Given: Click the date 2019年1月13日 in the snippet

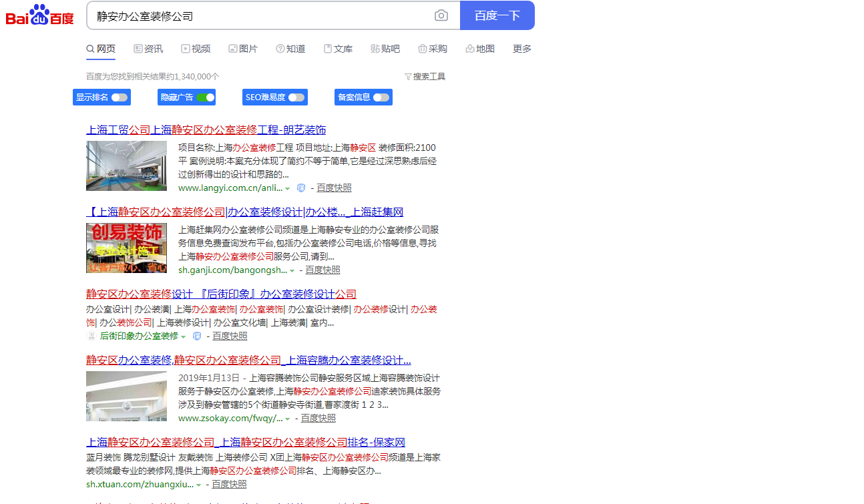Looking at the screenshot, I should click(x=209, y=378).
